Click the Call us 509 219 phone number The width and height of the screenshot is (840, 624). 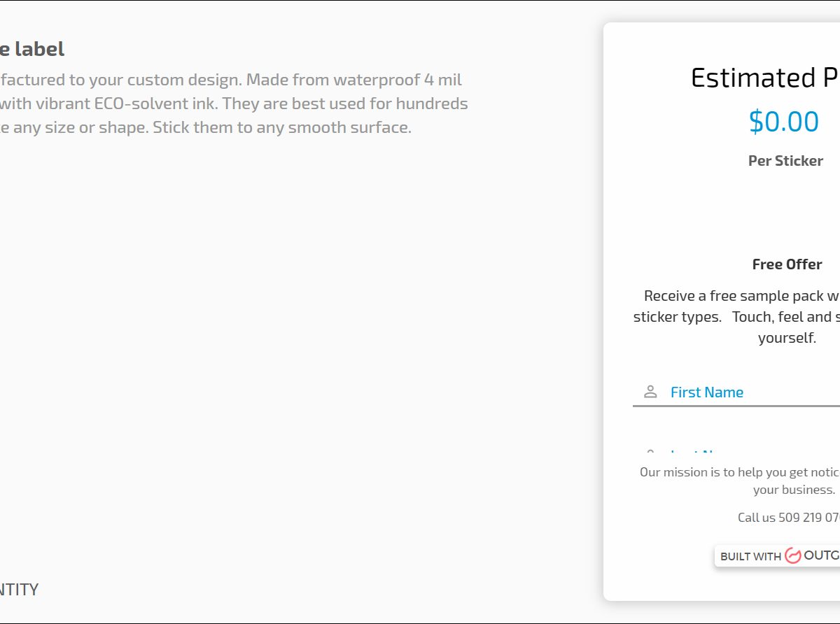[x=788, y=518]
